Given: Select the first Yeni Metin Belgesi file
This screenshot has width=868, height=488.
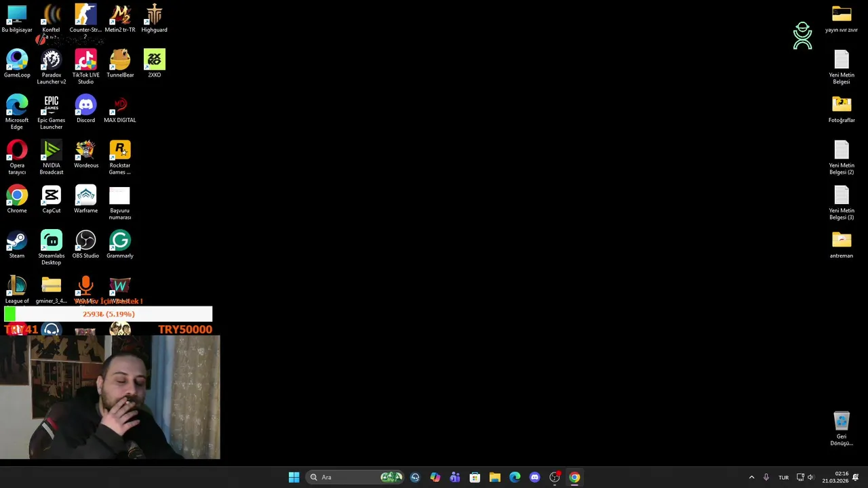Looking at the screenshot, I should tap(842, 67).
